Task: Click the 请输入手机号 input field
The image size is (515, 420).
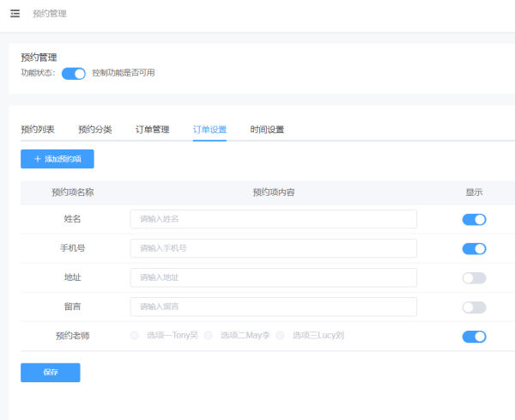Action: 273,248
